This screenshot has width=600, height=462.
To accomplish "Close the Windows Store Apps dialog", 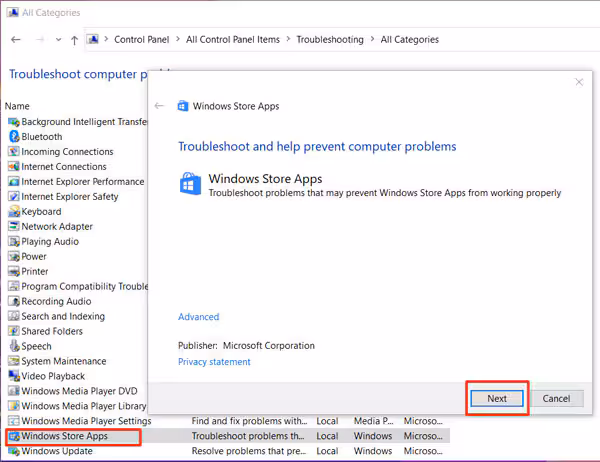I will pos(579,82).
